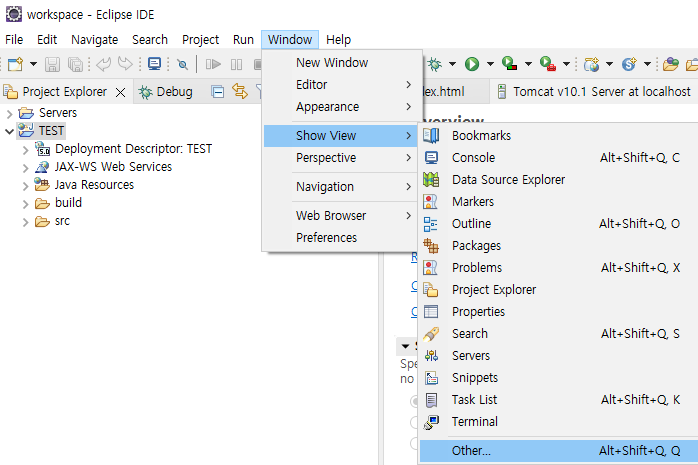The width and height of the screenshot is (698, 465).
Task: Click the Data Source Explorer icon
Action: tap(431, 179)
